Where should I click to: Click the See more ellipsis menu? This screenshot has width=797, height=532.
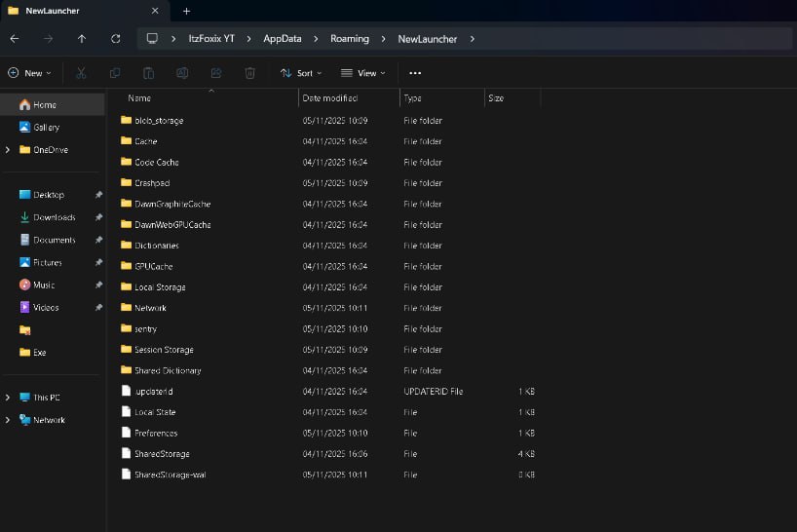tap(415, 73)
